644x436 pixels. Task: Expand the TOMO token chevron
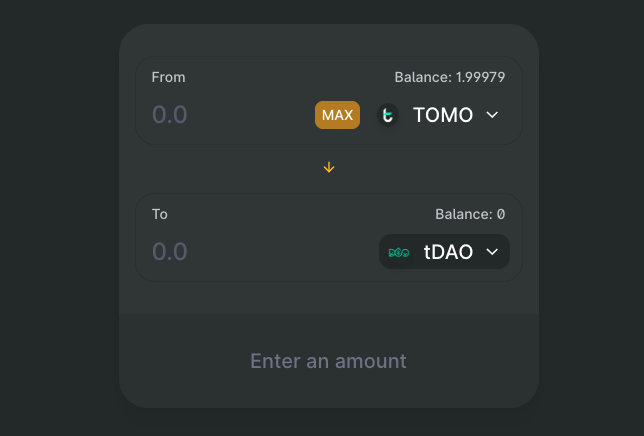click(492, 115)
